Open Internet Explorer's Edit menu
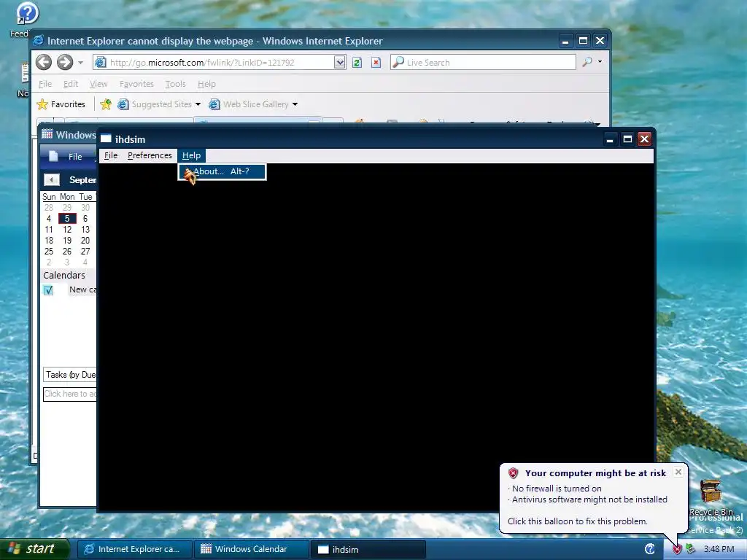Screen dimensions: 747x560 point(71,84)
